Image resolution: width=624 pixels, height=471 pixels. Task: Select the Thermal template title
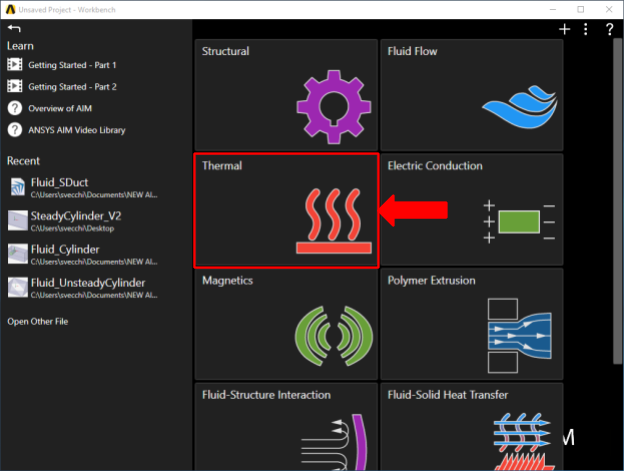click(x=222, y=165)
